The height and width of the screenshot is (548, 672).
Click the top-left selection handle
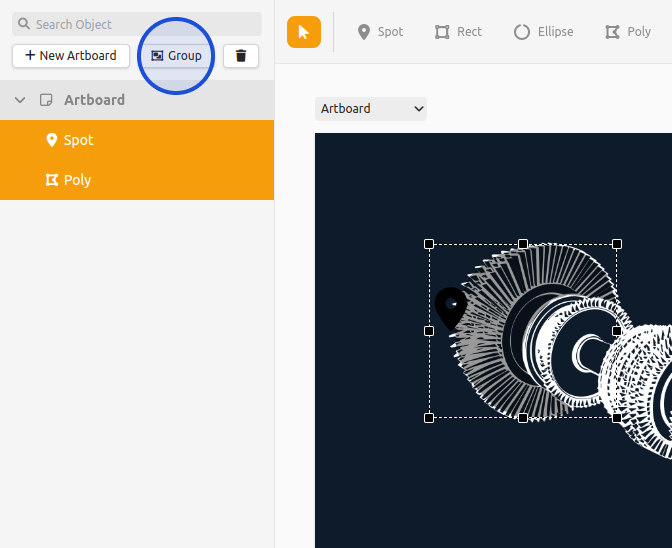[429, 244]
